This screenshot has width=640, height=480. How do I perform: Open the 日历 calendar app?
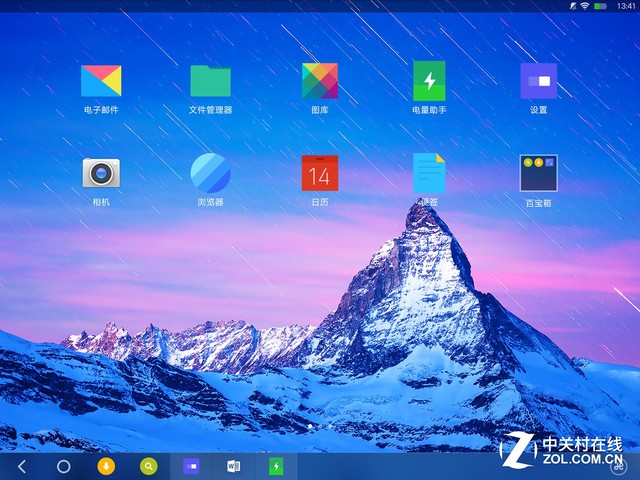[x=320, y=173]
